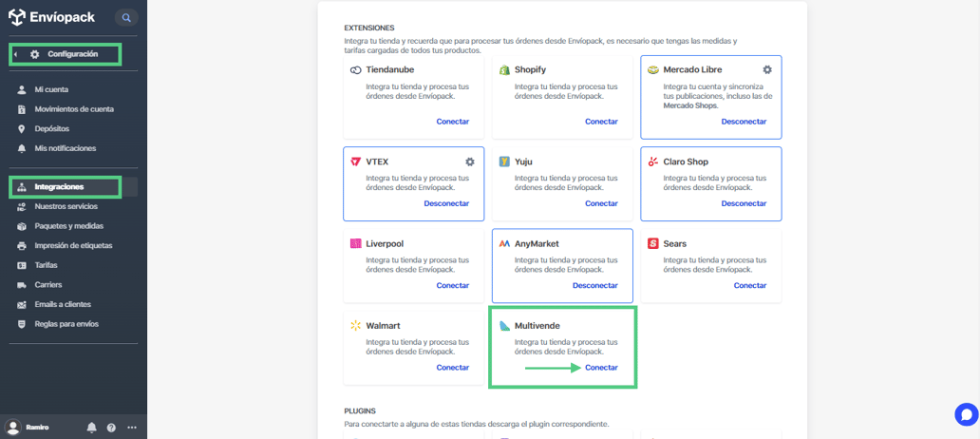Connect the Tiendanube extension
The height and width of the screenshot is (439, 980).
click(453, 122)
